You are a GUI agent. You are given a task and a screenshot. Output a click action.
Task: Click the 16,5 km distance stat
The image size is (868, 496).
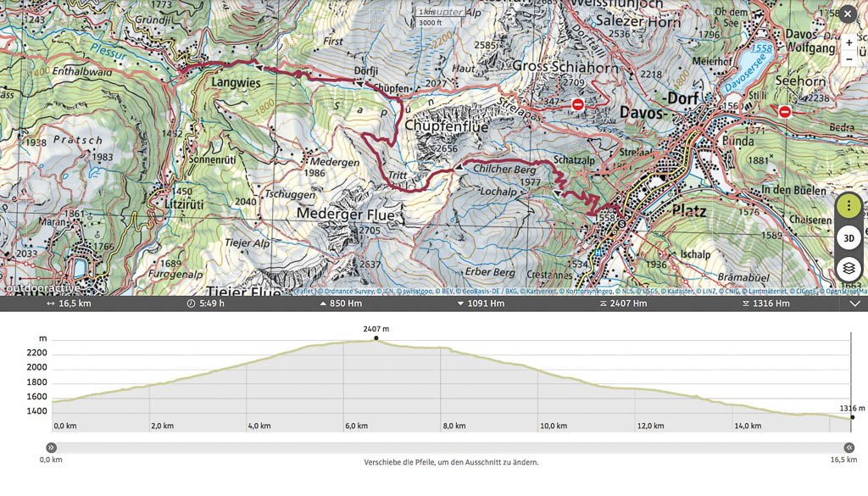[69, 304]
